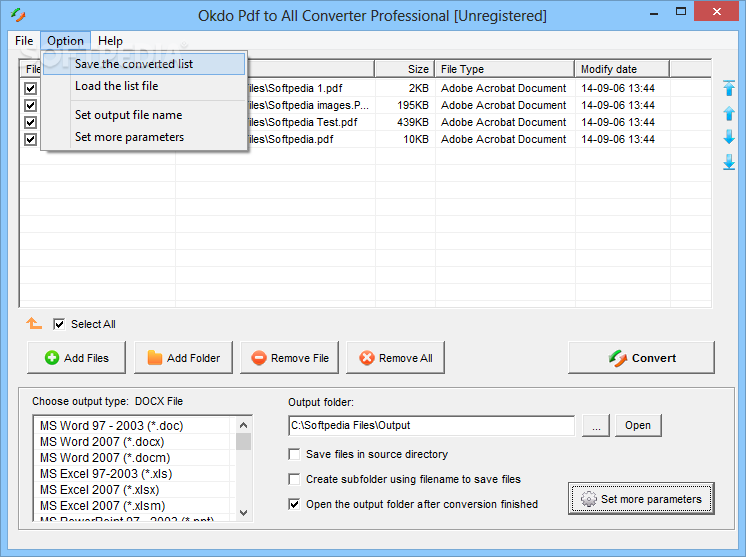Click the Remove All button
The width and height of the screenshot is (746, 557).
point(395,358)
